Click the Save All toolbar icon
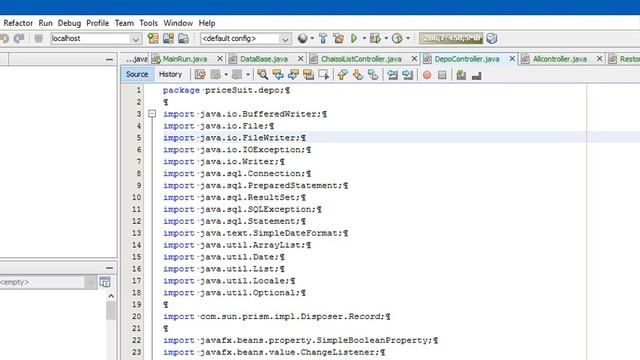Screen dimensions: 640x360 point(183,38)
